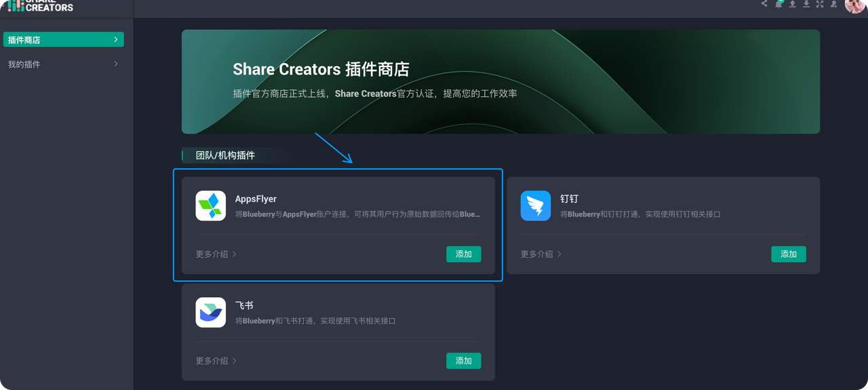Add the 钉钉 plugin
868x390 pixels.
pyautogui.click(x=789, y=254)
